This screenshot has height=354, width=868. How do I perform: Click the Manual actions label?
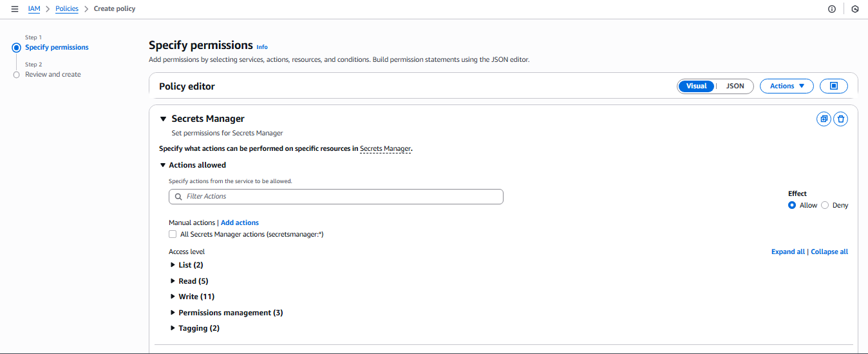click(192, 222)
